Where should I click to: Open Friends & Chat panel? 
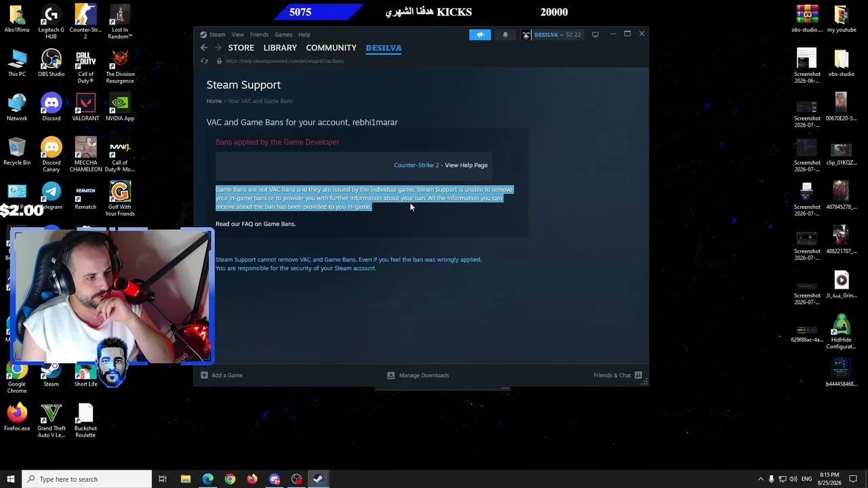pos(618,375)
